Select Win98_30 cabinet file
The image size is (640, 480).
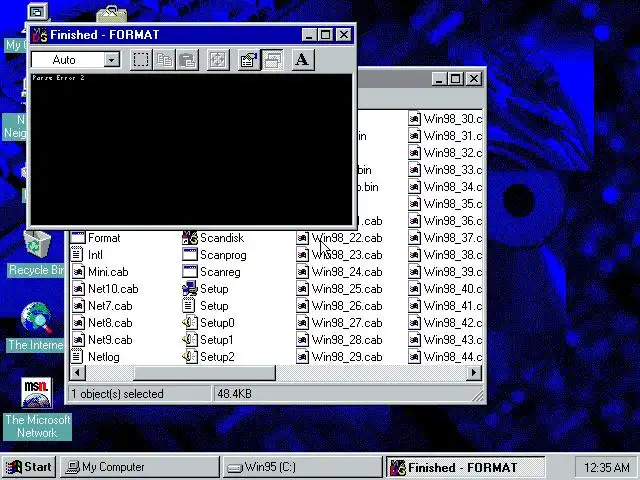click(x=445, y=119)
